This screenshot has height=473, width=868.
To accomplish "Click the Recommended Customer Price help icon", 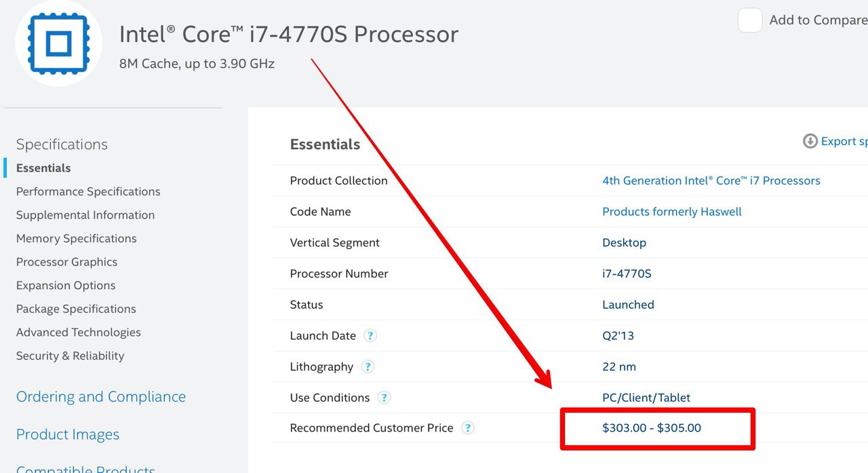I will pos(468,428).
